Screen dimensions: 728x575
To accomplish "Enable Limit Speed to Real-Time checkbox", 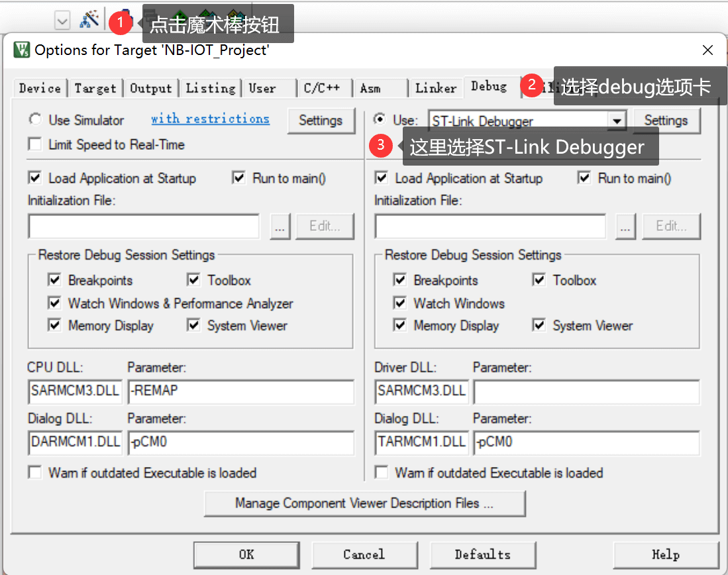I will (x=34, y=144).
